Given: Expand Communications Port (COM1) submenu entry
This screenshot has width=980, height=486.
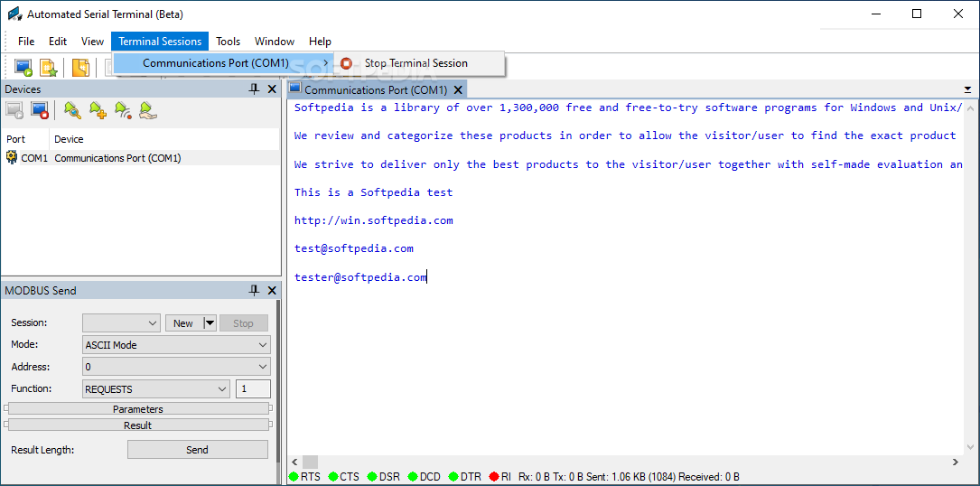Looking at the screenshot, I should 223,63.
